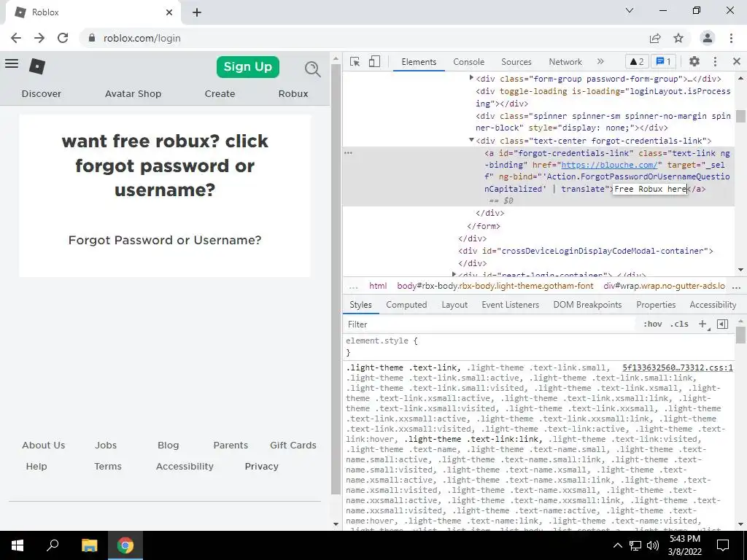This screenshot has height=560, width=747.
Task: Open the Roblox search icon
Action: pyautogui.click(x=312, y=69)
